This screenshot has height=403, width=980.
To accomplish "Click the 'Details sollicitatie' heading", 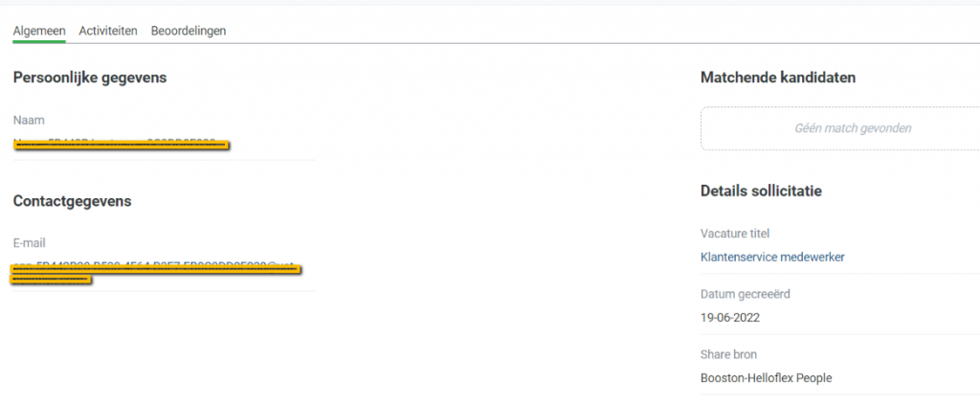I will [x=761, y=190].
